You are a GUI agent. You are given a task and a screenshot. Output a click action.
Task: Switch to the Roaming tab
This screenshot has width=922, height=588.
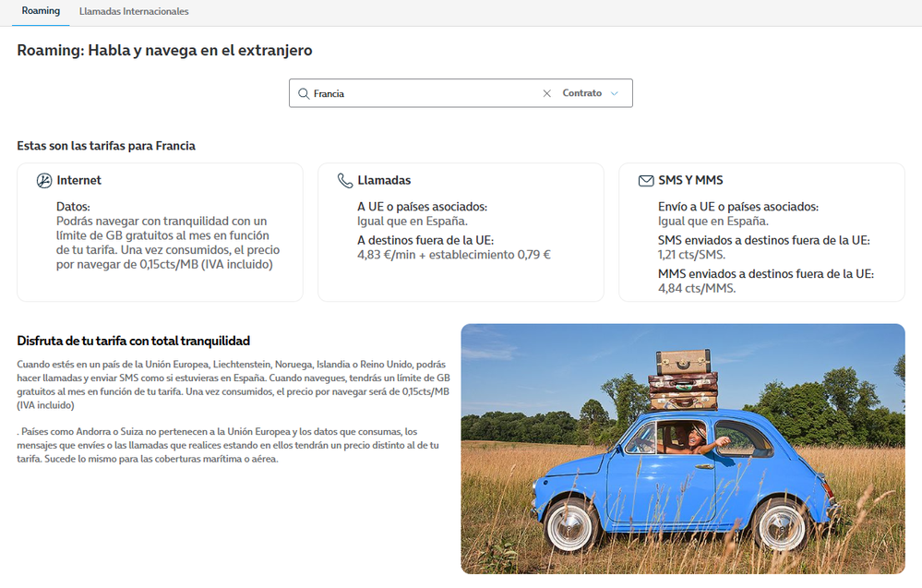pos(41,11)
